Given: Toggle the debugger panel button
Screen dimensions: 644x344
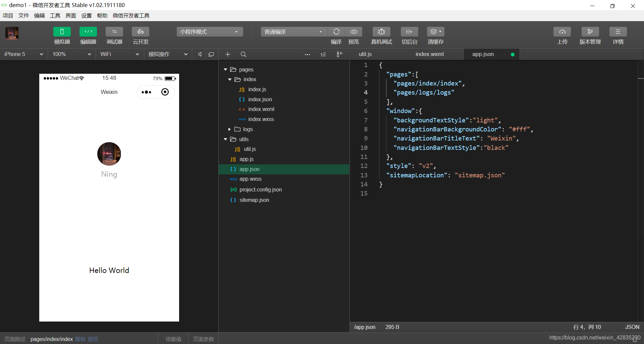Looking at the screenshot, I should point(114,32).
